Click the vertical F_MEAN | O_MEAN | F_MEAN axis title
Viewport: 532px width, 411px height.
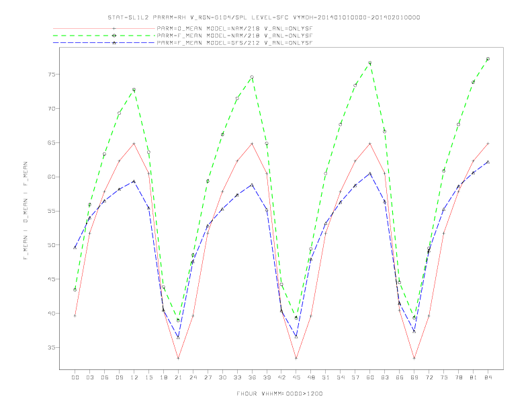point(26,211)
